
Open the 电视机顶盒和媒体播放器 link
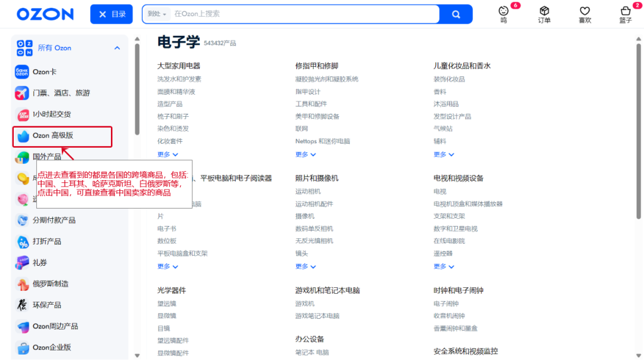[x=468, y=204]
